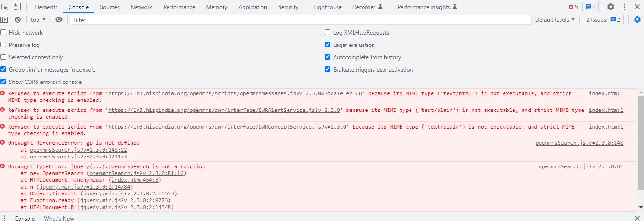
Task: Uncheck Eager evaluation checkbox
Action: (x=327, y=45)
